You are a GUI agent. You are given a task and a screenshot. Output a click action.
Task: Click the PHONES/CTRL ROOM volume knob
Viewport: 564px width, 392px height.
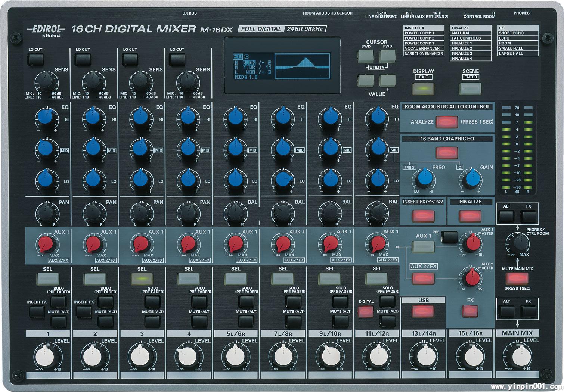coord(517,243)
